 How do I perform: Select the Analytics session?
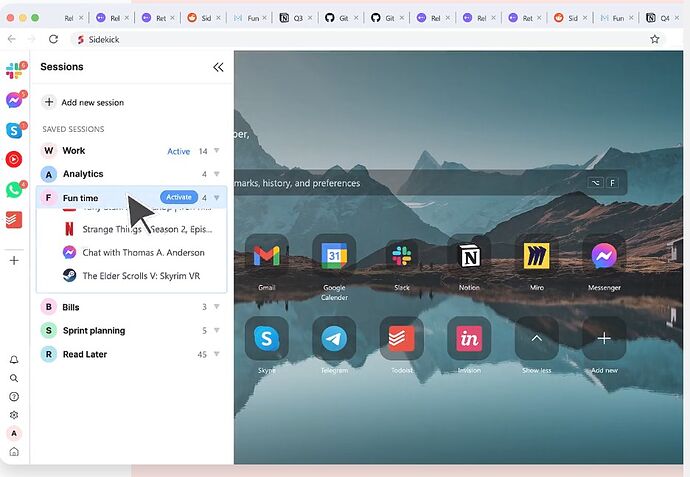131,174
